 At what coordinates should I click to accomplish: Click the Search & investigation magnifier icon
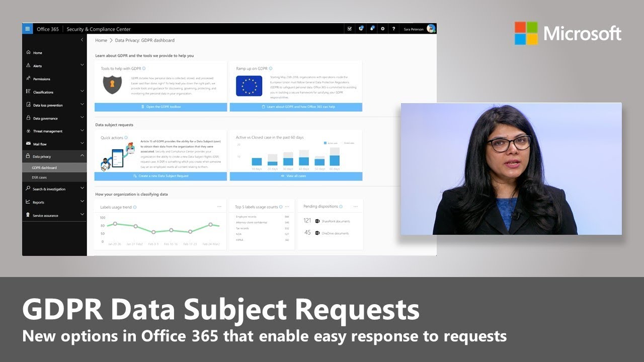[28, 189]
